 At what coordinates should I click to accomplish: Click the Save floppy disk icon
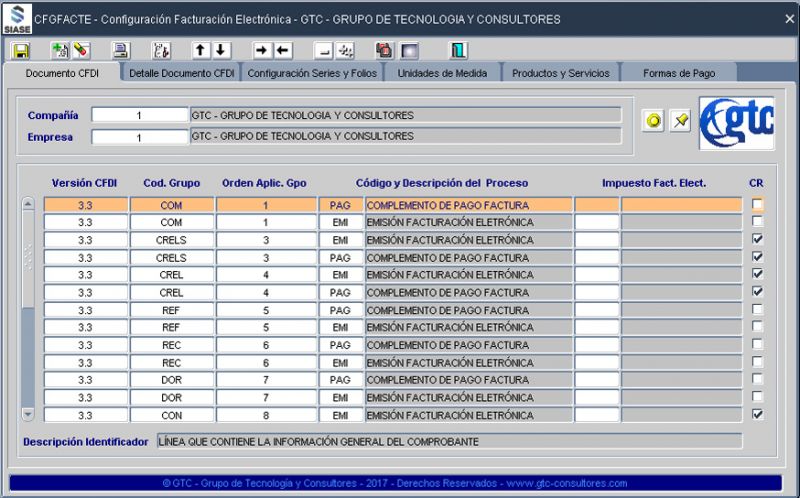tap(21, 50)
